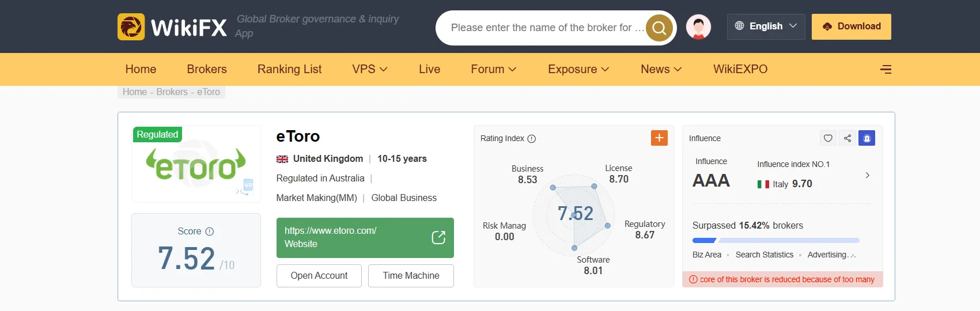Screen dimensions: 980x311
Task: Click the License 8.70 rating
Action: point(619,174)
